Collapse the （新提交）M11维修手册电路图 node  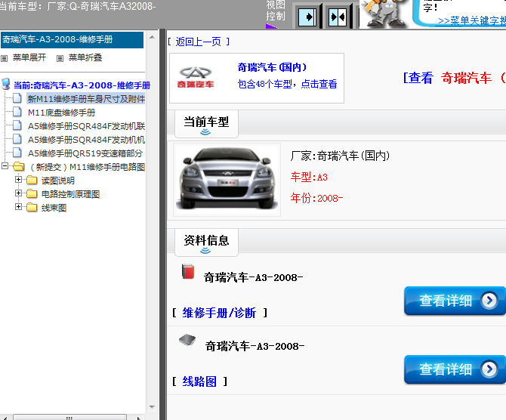[x=5, y=166]
